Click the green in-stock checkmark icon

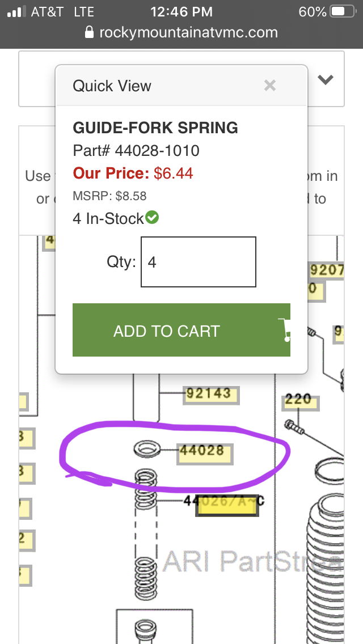[x=152, y=218]
